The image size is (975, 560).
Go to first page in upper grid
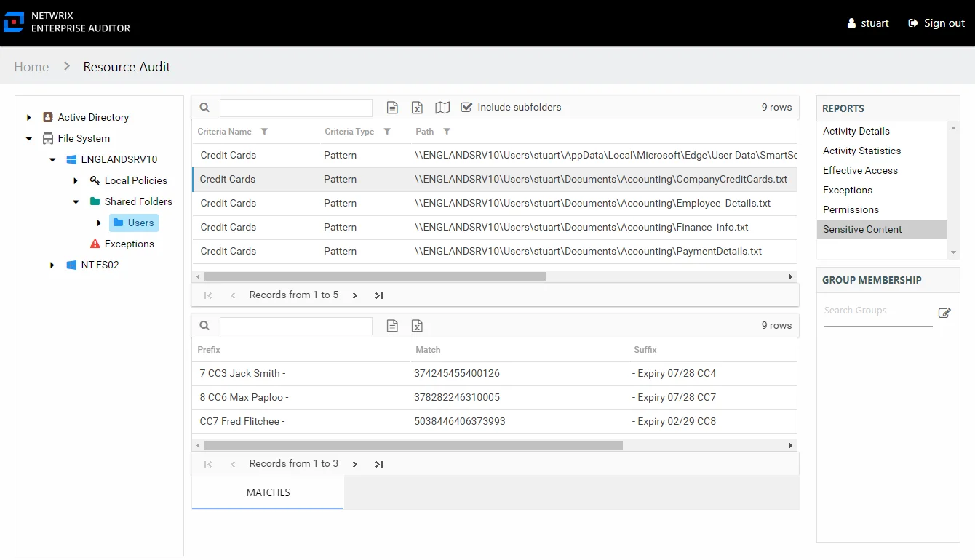(208, 295)
